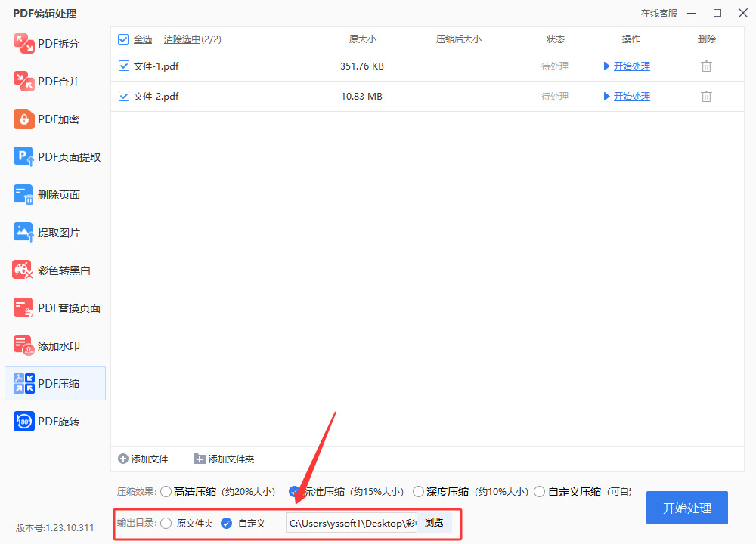This screenshot has width=756, height=544.
Task: Choose 原文件夹 as output directory
Action: [x=166, y=524]
